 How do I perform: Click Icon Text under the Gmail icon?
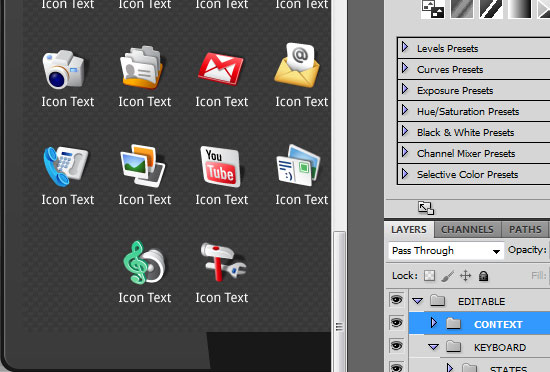point(222,102)
